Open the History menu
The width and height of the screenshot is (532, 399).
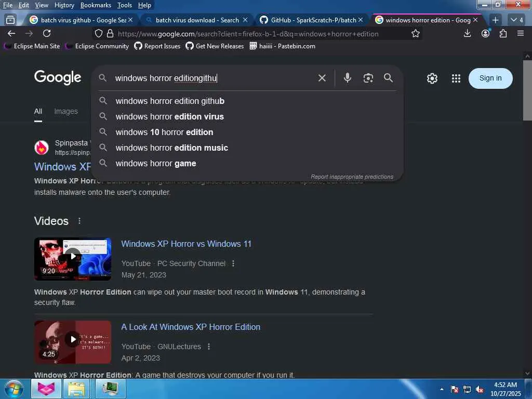(64, 5)
